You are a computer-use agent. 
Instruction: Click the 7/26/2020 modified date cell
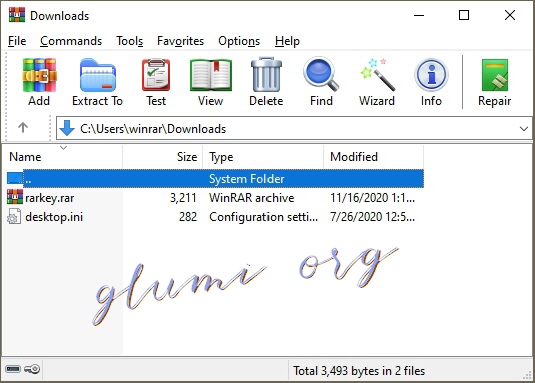point(372,217)
